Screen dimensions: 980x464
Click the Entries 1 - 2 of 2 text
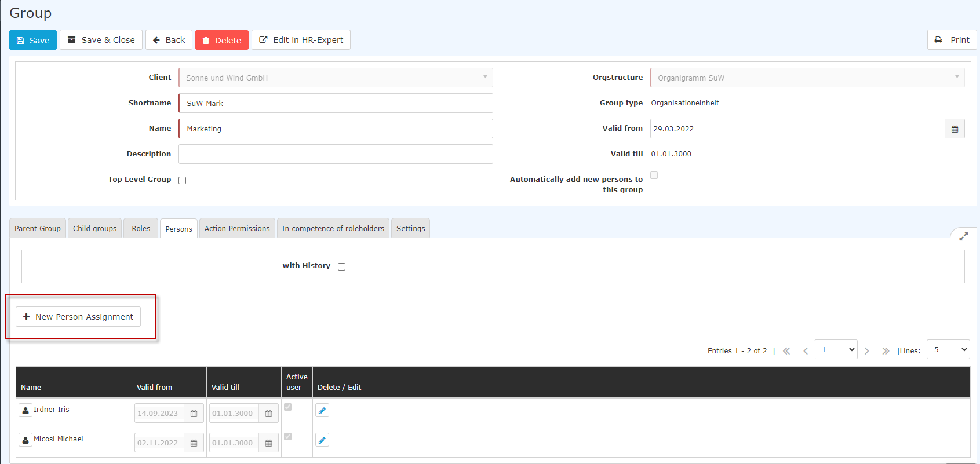pos(737,350)
